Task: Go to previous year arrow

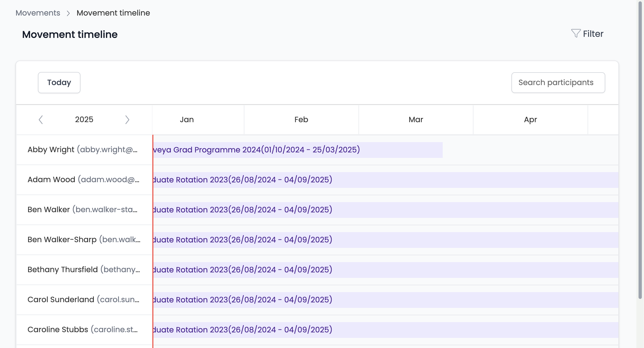Action: coord(41,120)
